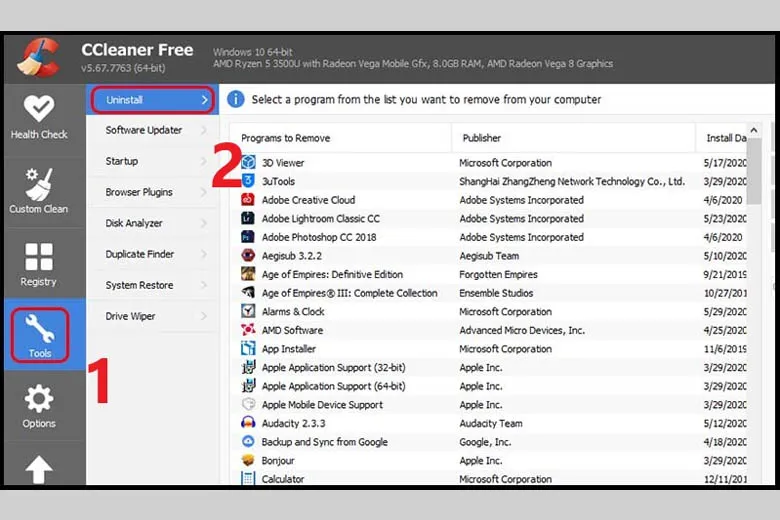Image resolution: width=780 pixels, height=520 pixels.
Task: Open the Drive Wiper tool
Action: click(153, 316)
